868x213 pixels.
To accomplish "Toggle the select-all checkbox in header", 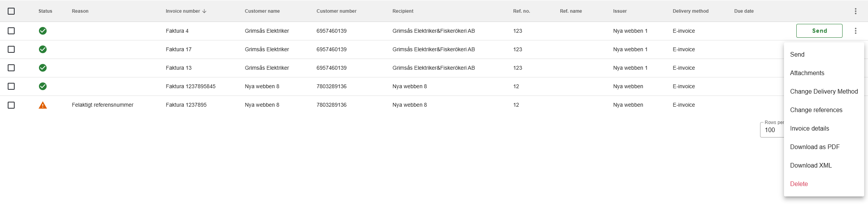I will pyautogui.click(x=11, y=11).
